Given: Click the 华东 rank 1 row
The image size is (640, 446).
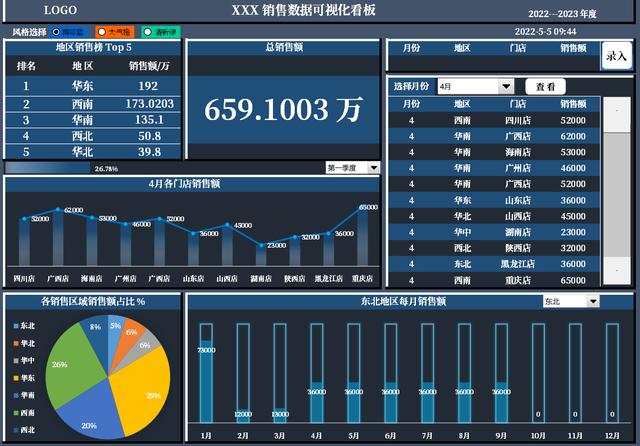Looking at the screenshot, I should (93, 86).
